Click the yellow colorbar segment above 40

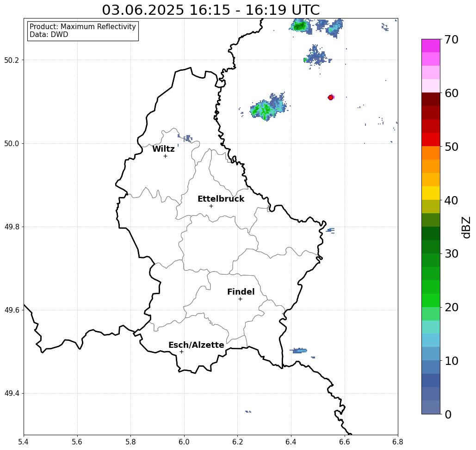(431, 193)
